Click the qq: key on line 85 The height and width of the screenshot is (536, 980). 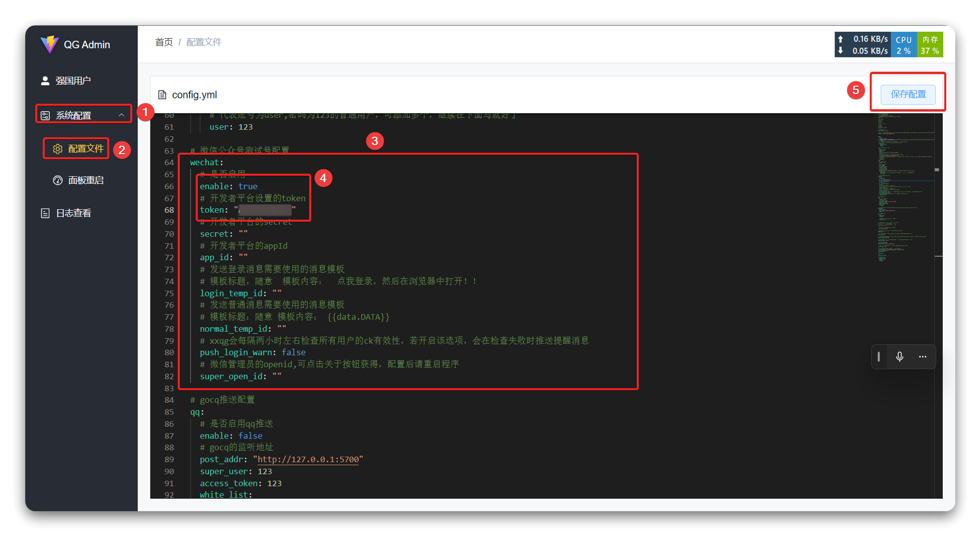[197, 412]
